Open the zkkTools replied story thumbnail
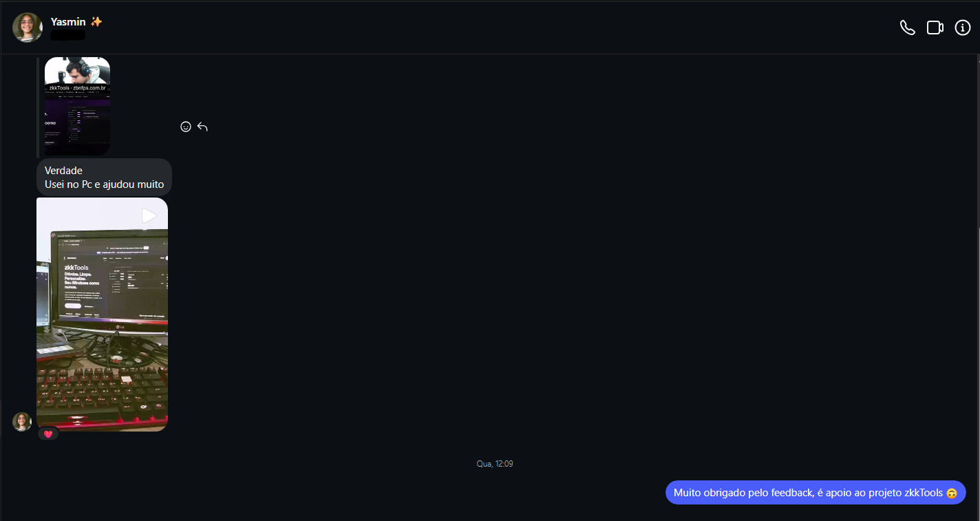This screenshot has height=521, width=980. tap(77, 106)
